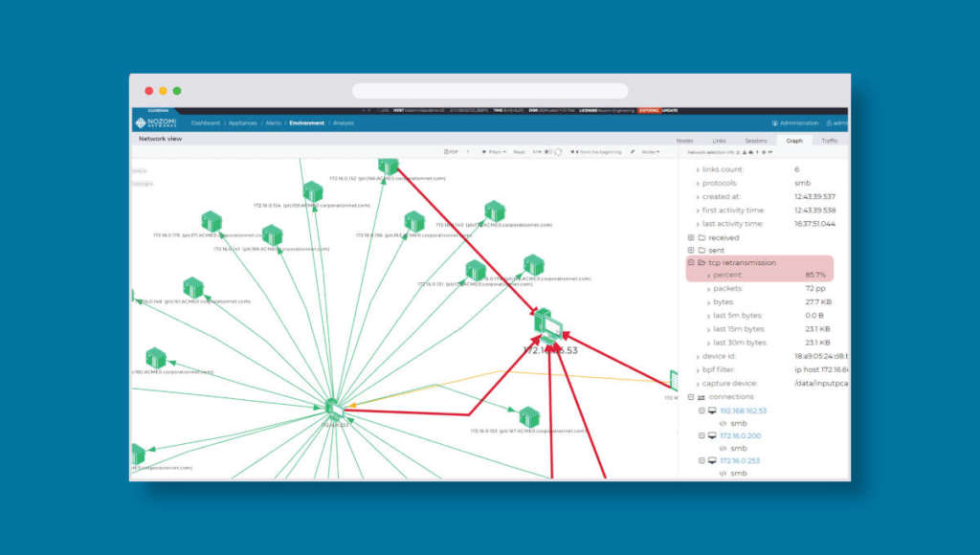Select the 172.16.0.156 server node
The height and width of the screenshot is (555, 980).
(413, 221)
